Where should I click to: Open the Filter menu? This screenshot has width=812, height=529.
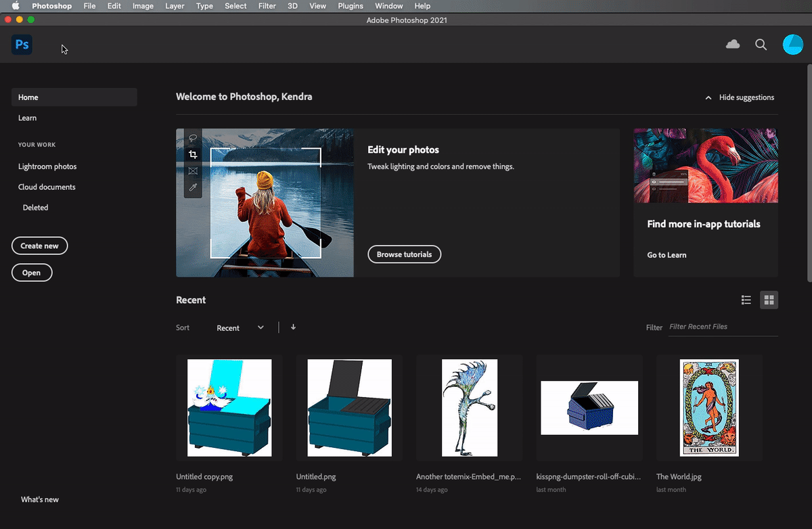coord(267,6)
